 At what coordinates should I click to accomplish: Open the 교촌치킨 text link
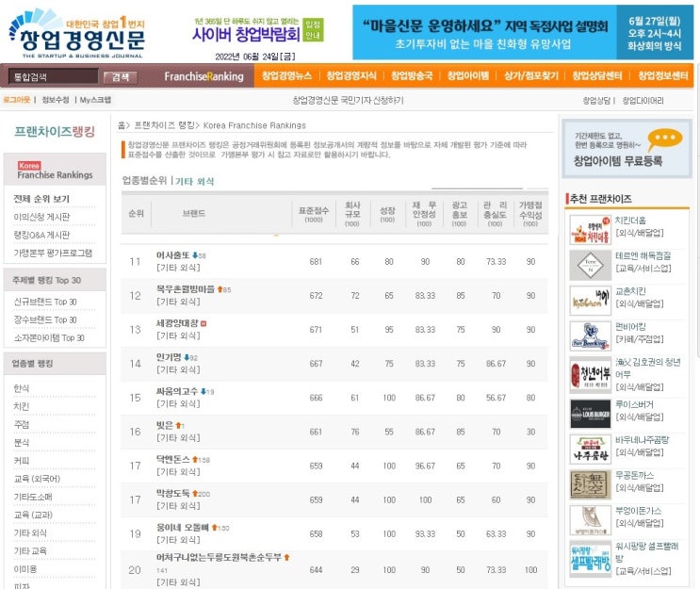pos(630,291)
